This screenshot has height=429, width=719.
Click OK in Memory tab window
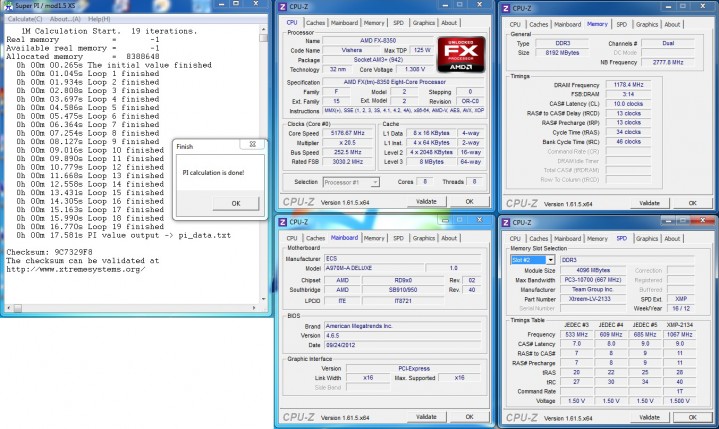[x=692, y=203]
